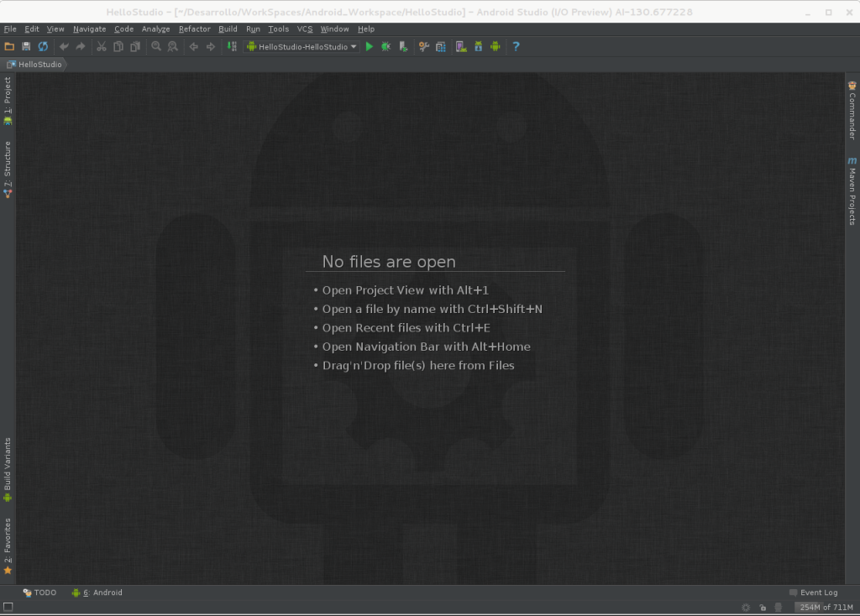Screen dimensions: 860x616
Task: Open the Build menu
Action: click(x=228, y=29)
